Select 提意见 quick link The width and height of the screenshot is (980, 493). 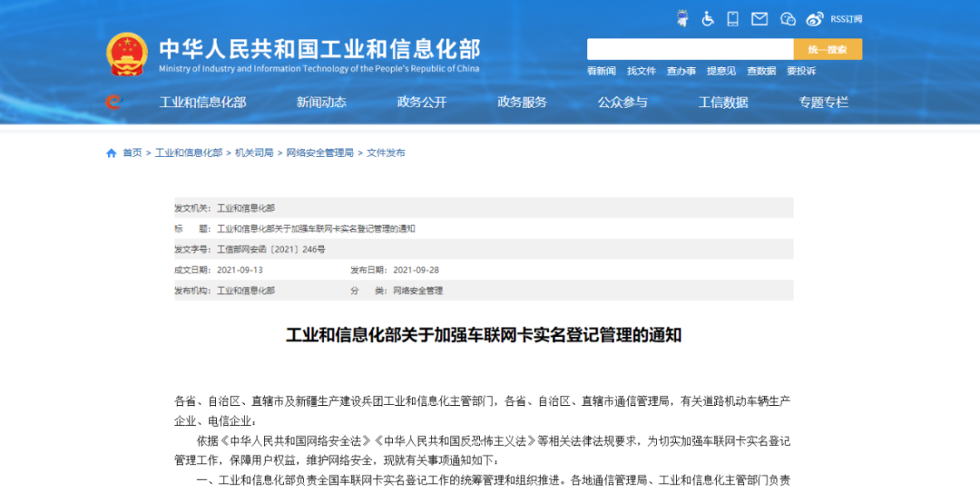721,71
